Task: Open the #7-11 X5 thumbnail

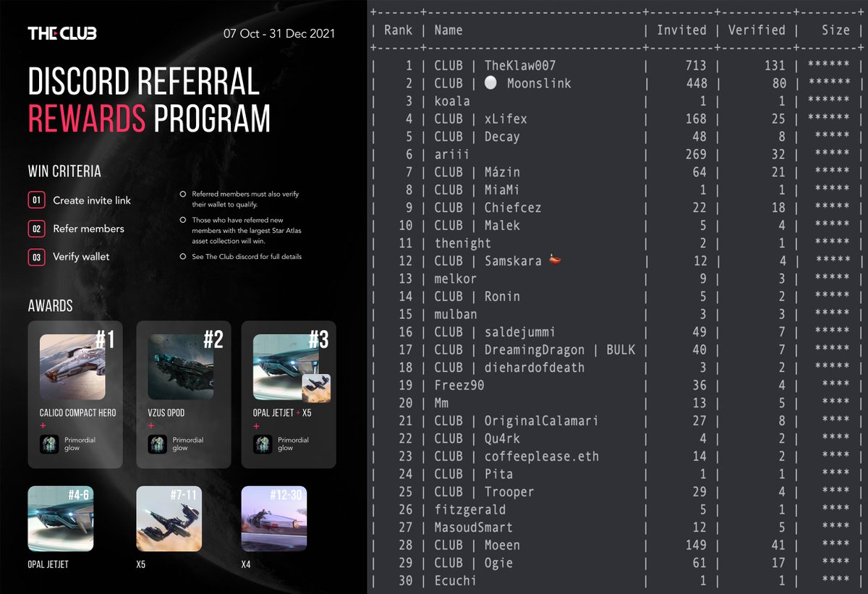Action: click(169, 518)
